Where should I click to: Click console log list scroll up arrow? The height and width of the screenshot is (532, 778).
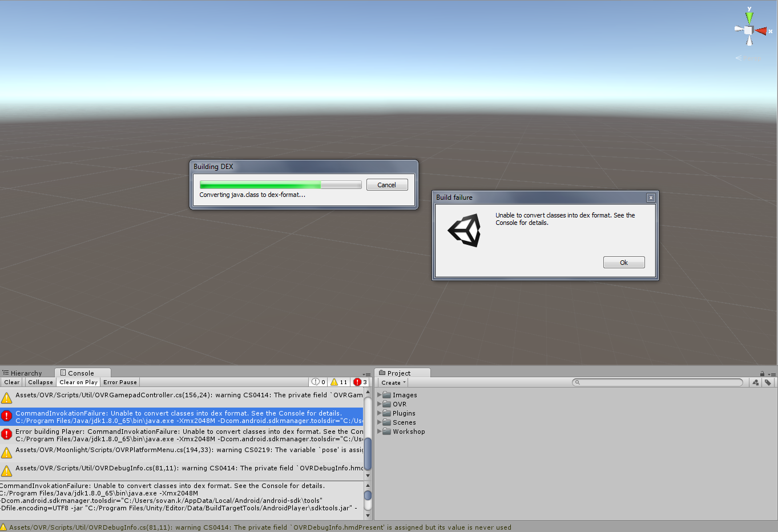368,392
